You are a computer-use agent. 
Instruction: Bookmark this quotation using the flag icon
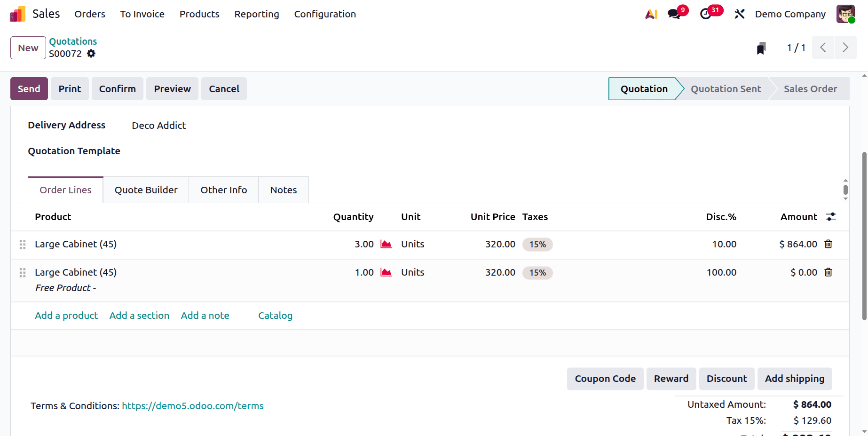pyautogui.click(x=761, y=48)
